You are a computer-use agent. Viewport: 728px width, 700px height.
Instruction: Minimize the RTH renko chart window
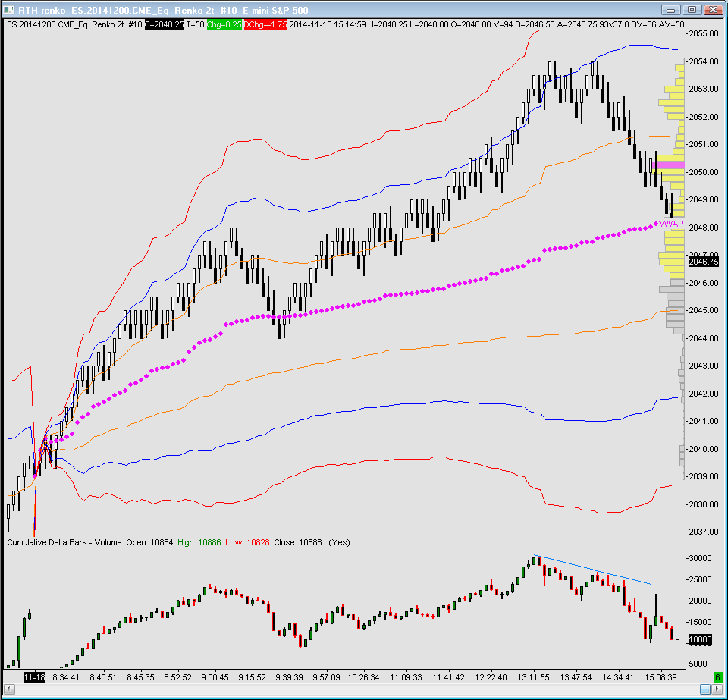(x=671, y=10)
